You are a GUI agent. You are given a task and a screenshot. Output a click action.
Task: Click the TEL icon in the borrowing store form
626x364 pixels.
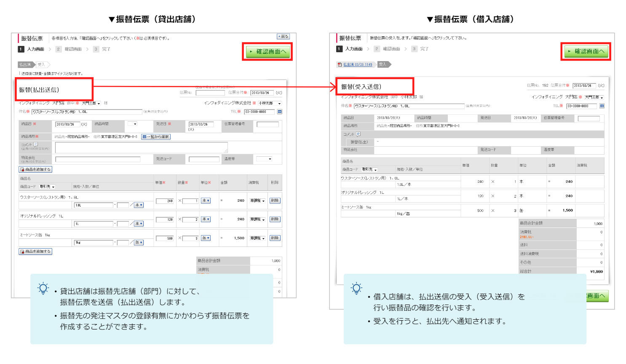[602, 106]
